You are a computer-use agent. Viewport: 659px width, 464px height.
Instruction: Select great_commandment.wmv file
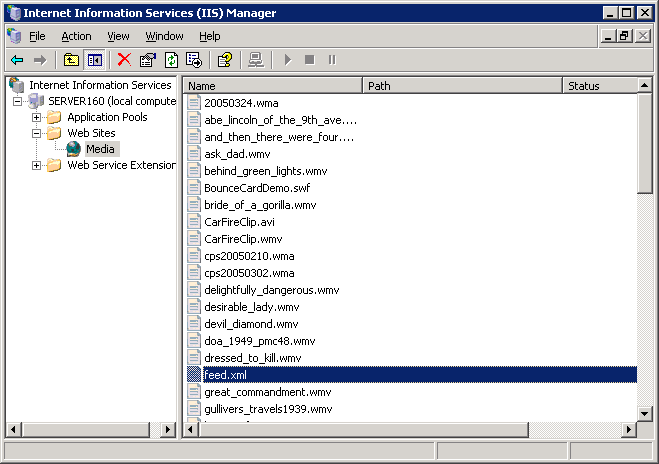[268, 392]
